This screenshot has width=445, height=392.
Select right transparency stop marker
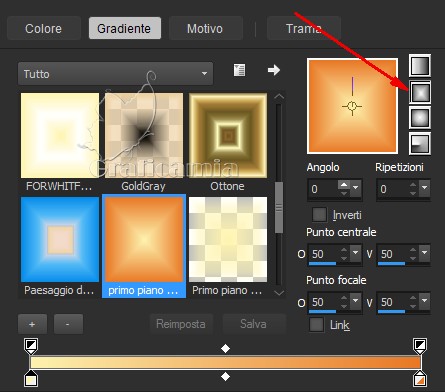(420, 346)
